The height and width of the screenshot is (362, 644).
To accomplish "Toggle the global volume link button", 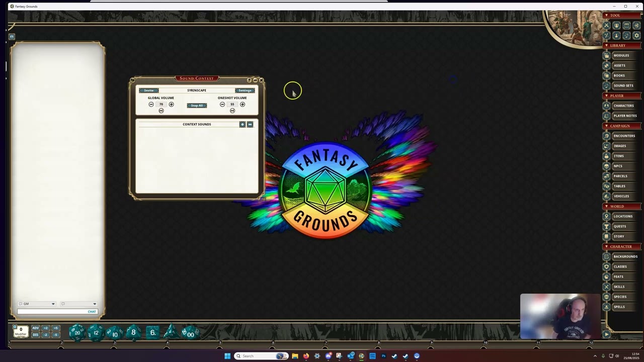I will pyautogui.click(x=161, y=111).
